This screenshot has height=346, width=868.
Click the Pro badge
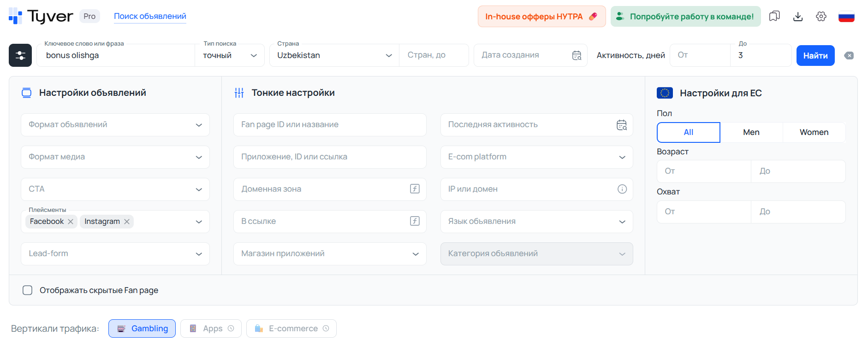89,16
